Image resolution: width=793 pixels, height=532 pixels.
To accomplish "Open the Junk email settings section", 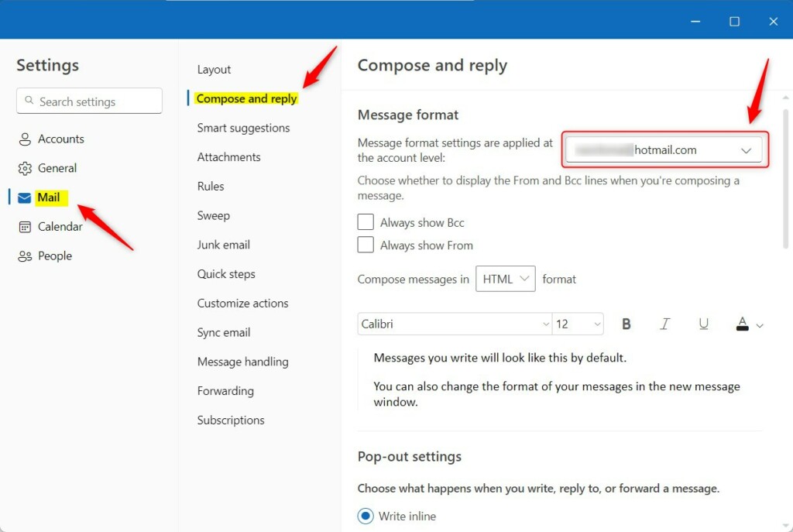I will (x=223, y=244).
